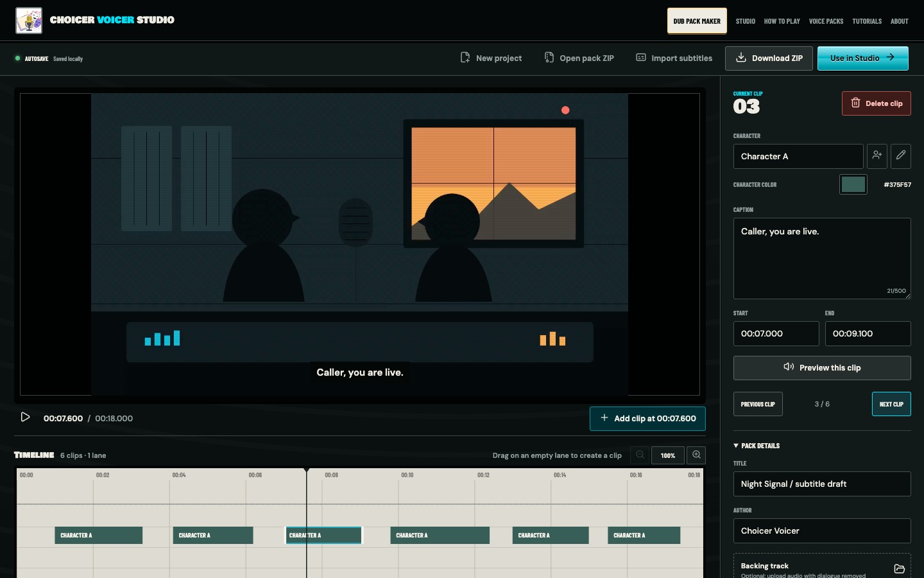Pick the character color swatch
Image resolution: width=924 pixels, height=578 pixels.
(853, 184)
